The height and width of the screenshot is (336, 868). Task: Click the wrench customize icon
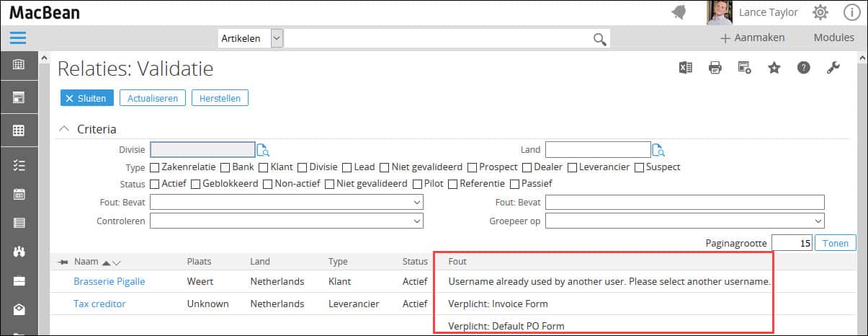pos(833,68)
